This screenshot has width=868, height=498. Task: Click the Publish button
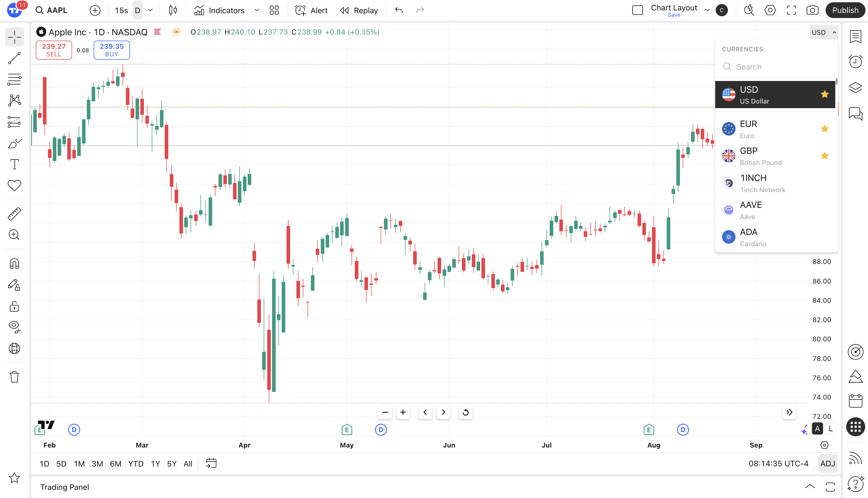click(x=845, y=10)
